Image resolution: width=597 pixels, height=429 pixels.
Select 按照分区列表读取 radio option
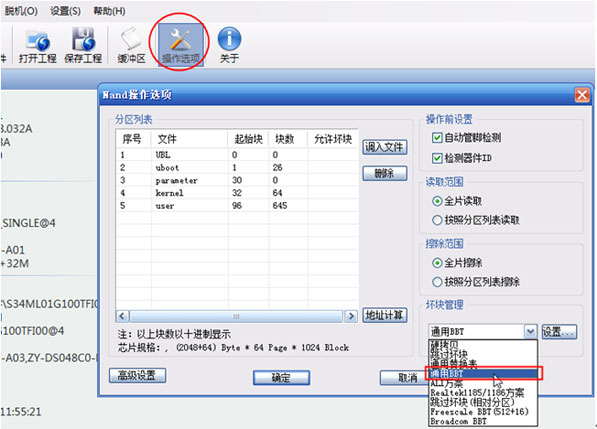pos(437,220)
